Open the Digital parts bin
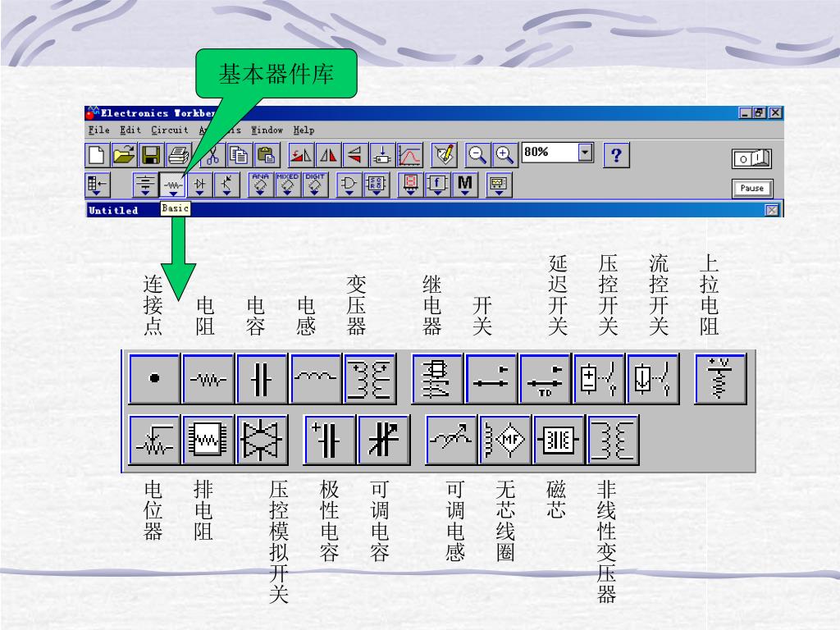This screenshot has height=630, width=840. (x=377, y=185)
